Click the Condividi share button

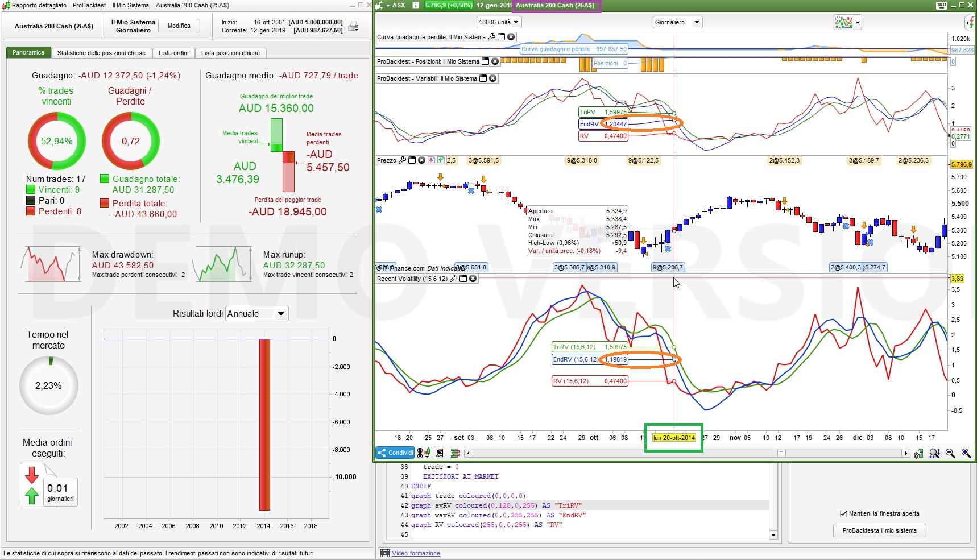pyautogui.click(x=395, y=453)
